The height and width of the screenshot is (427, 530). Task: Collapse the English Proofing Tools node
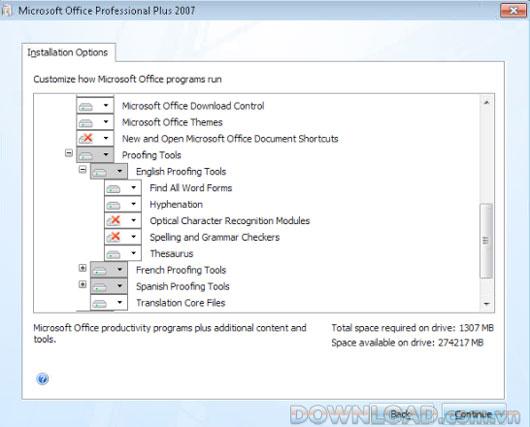pyautogui.click(x=82, y=169)
